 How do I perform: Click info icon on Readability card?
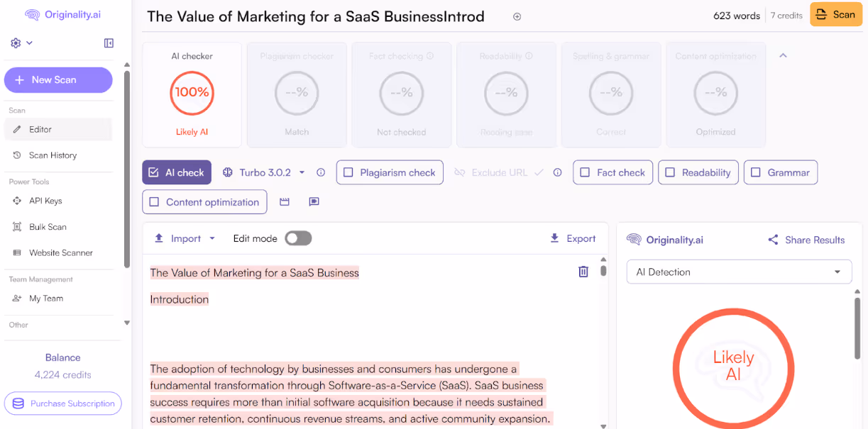(529, 56)
